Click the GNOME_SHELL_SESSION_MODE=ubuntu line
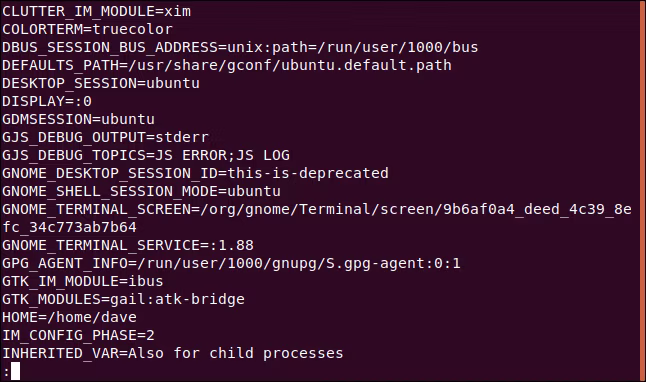The height and width of the screenshot is (382, 646). coord(141,192)
